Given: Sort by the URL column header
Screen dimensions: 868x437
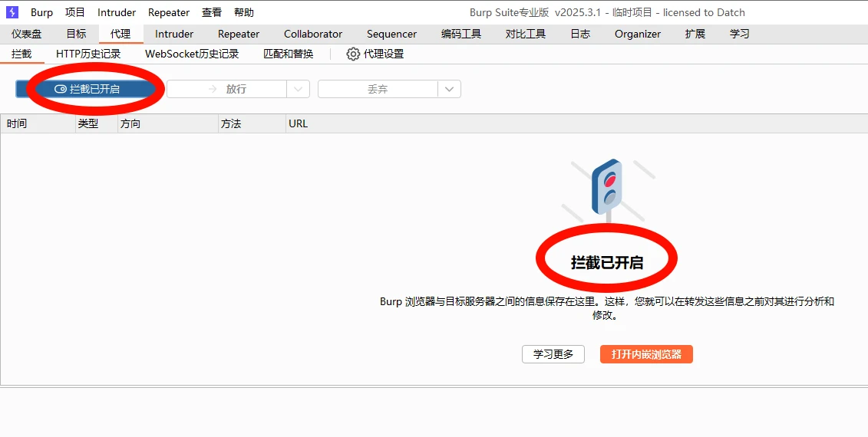Looking at the screenshot, I should pyautogui.click(x=576, y=124).
